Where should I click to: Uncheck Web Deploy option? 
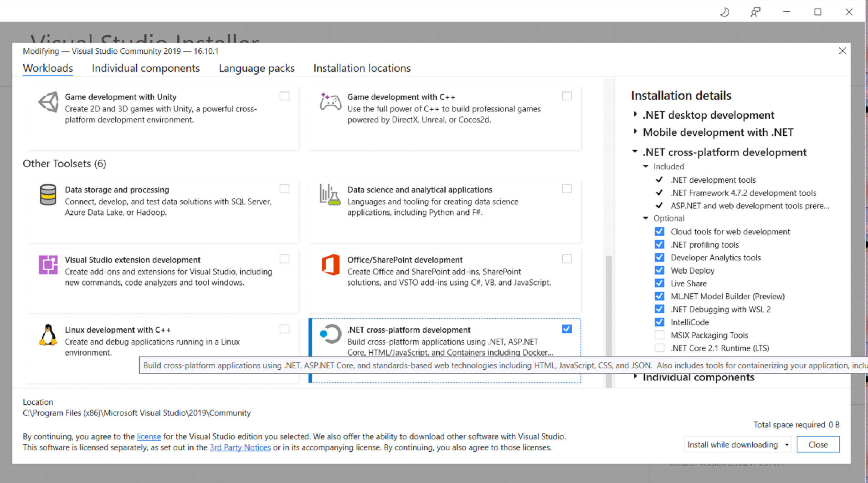coord(659,270)
